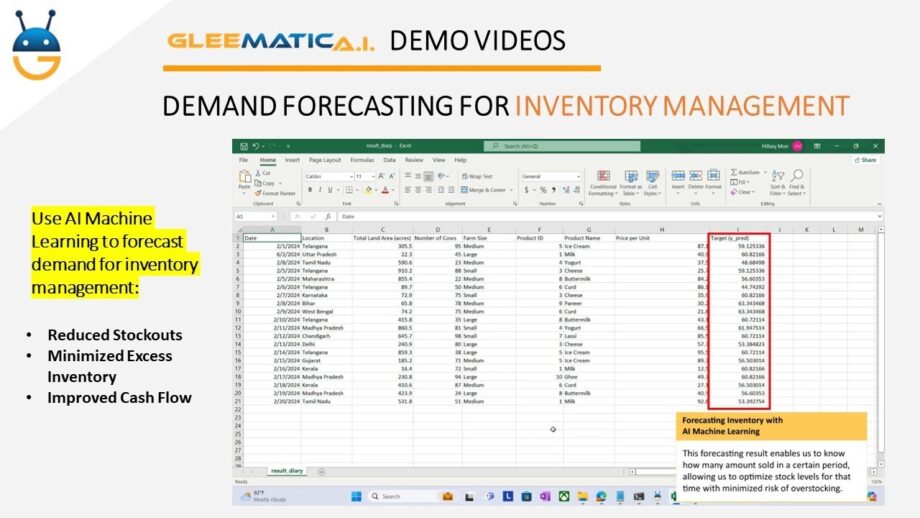The width and height of the screenshot is (920, 518).
Task: Click Decrease Font Size icon
Action: point(392,176)
